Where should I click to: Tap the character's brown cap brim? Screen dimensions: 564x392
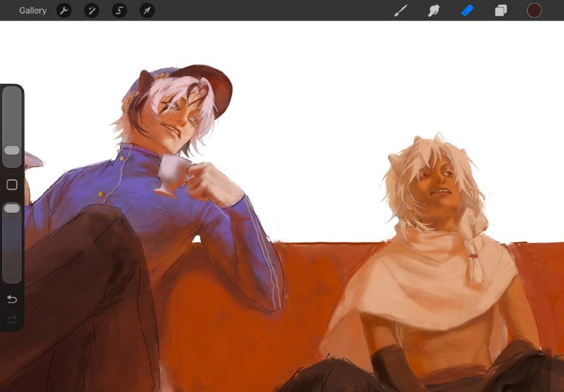point(212,86)
